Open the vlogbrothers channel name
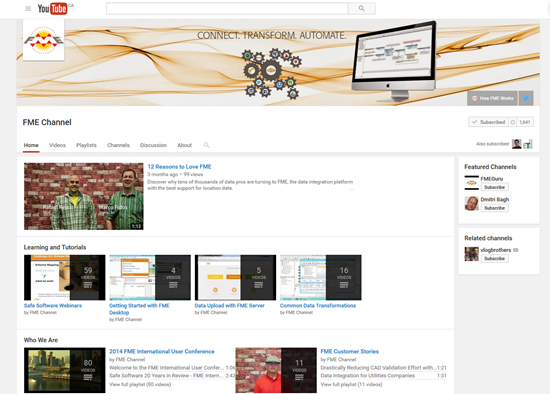This screenshot has width=550, height=394. tap(496, 250)
